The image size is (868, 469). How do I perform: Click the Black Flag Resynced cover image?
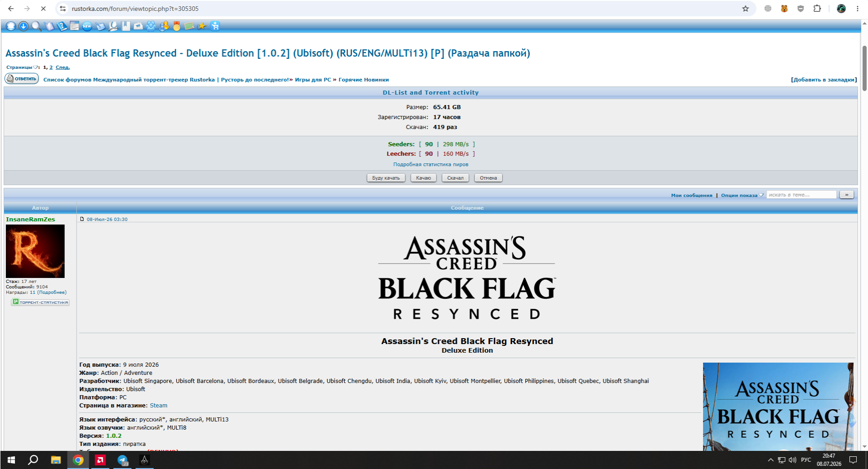[x=778, y=407]
